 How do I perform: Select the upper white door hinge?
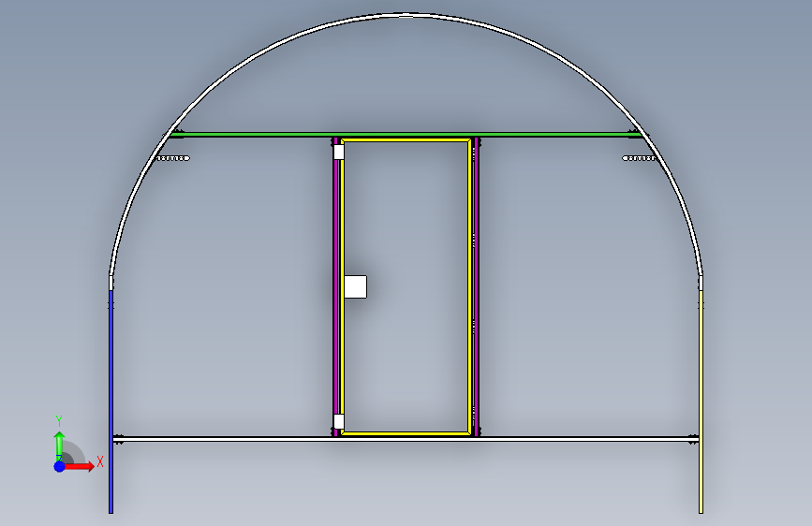339,152
